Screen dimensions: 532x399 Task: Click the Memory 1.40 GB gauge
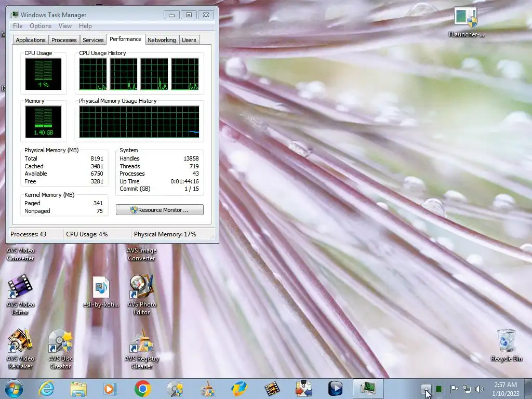pos(43,122)
